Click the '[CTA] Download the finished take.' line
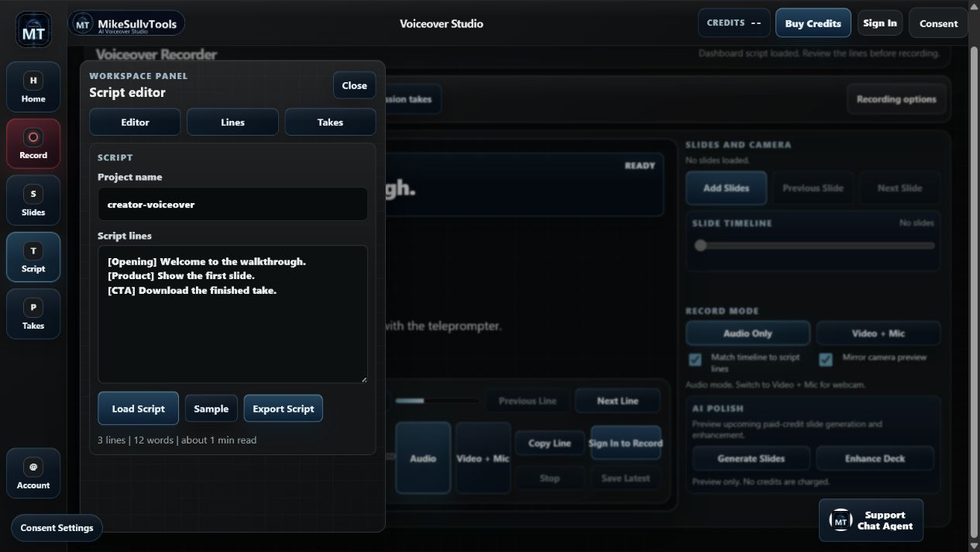This screenshot has height=552, width=980. 192,291
